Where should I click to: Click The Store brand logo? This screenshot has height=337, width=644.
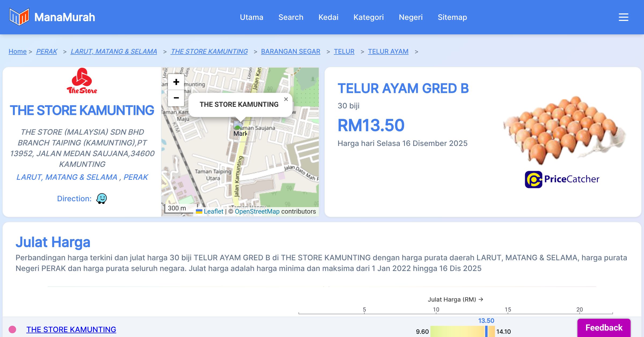(82, 81)
